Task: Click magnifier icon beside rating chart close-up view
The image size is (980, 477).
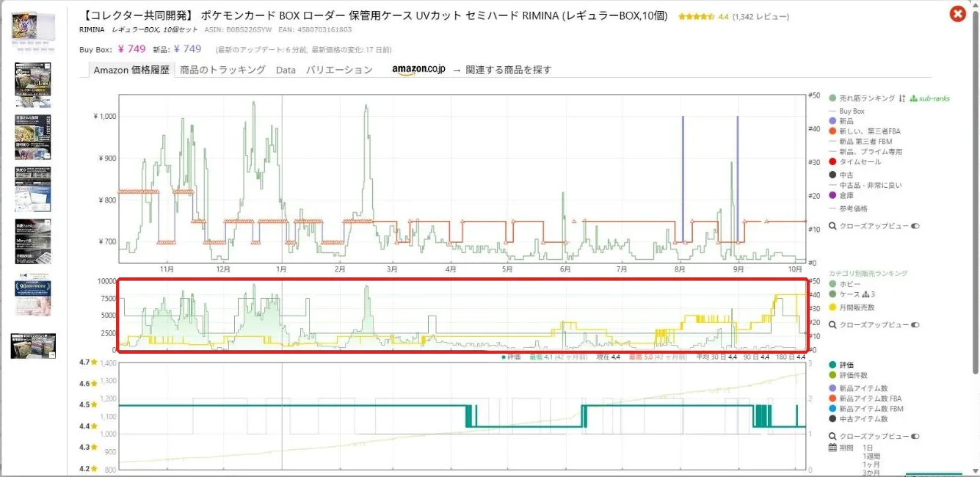Action: (x=832, y=436)
